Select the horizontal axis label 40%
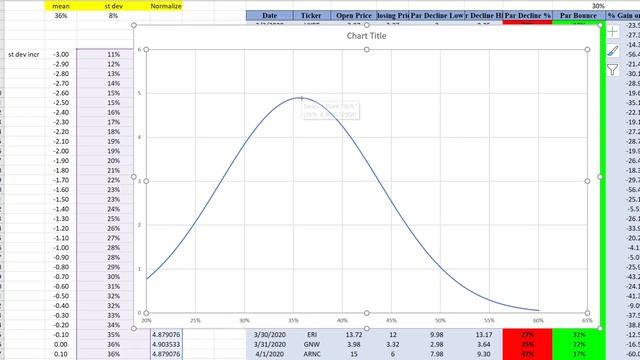Screen dimensions: 640x360 pyautogui.click(x=342, y=321)
